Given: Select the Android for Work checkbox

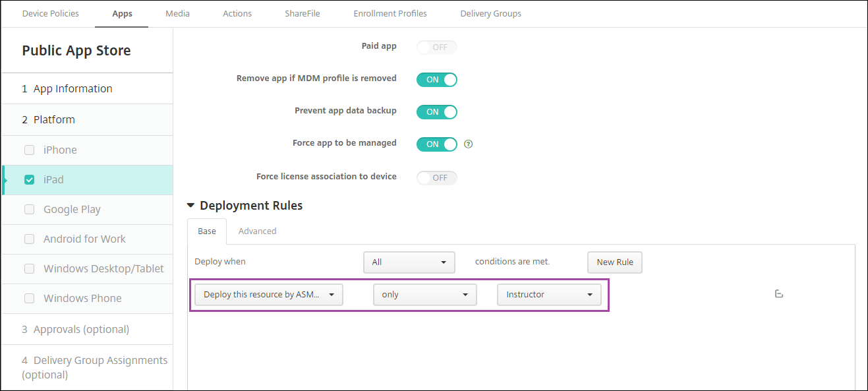Looking at the screenshot, I should [29, 239].
